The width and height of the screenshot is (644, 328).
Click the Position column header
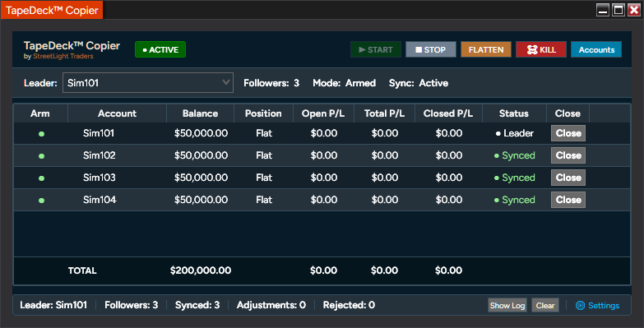point(263,113)
